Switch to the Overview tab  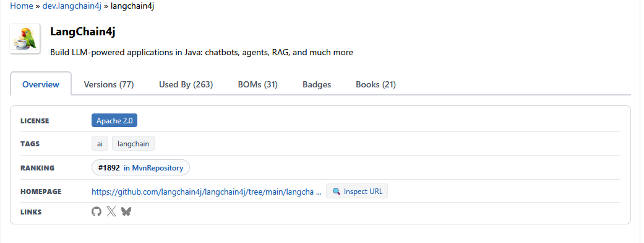[41, 84]
